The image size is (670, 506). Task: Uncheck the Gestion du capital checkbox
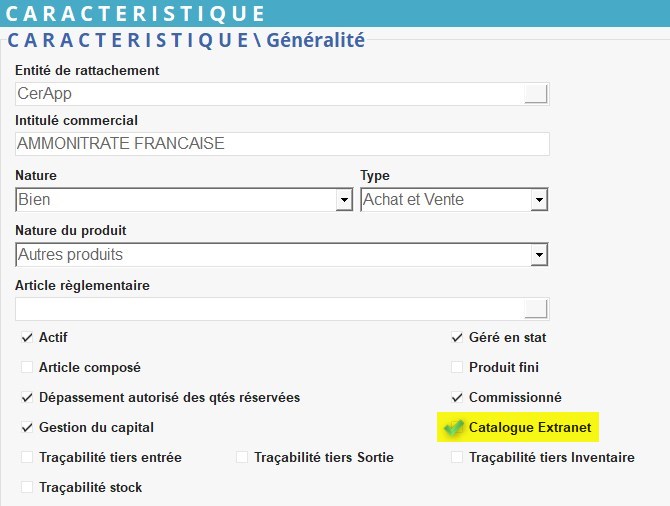point(27,428)
